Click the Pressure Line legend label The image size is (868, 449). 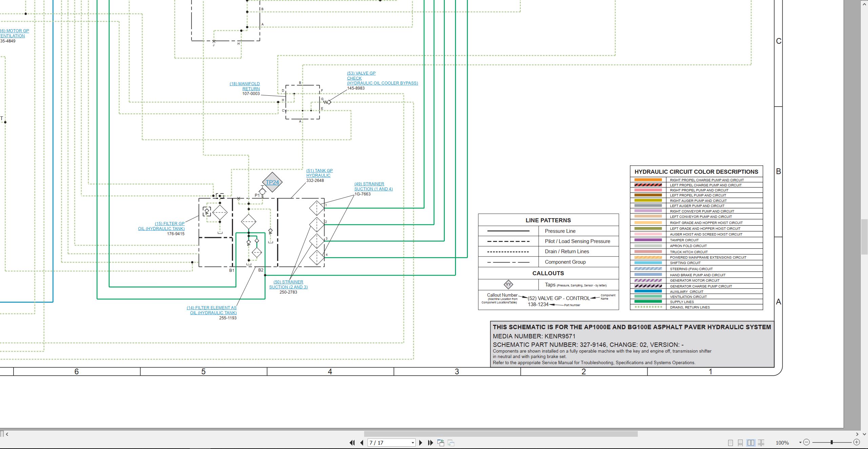[x=560, y=231]
